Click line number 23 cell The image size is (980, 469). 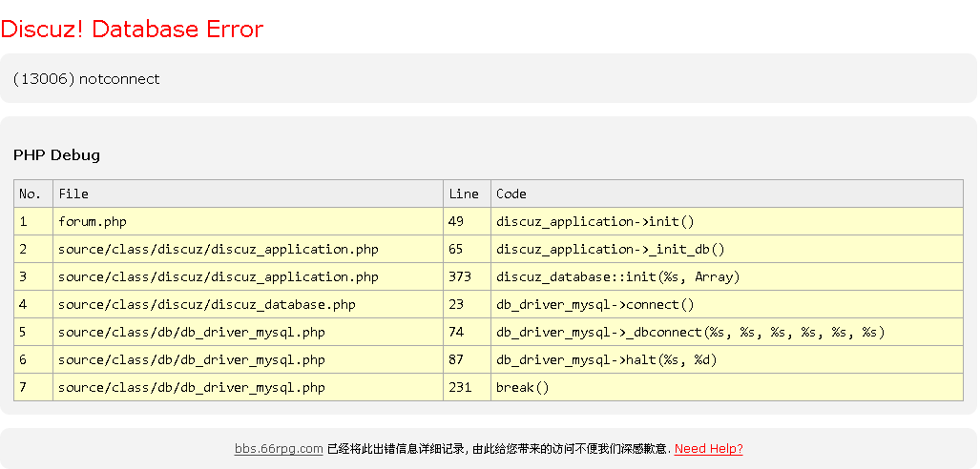click(x=467, y=304)
